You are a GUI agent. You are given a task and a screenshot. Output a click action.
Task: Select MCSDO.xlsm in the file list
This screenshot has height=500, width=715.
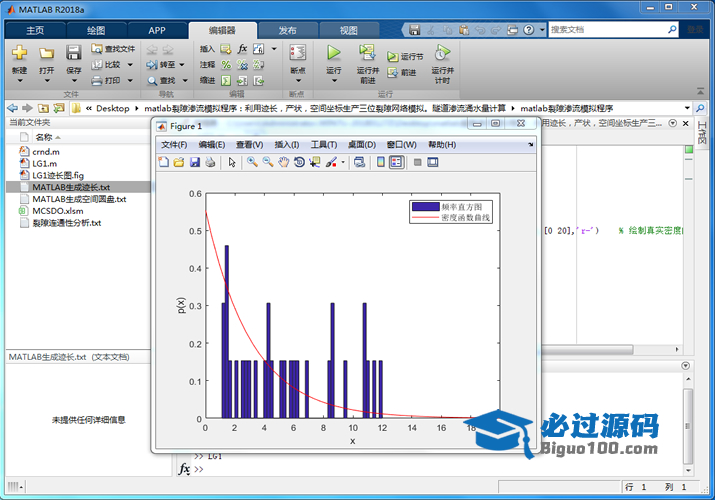point(57,211)
